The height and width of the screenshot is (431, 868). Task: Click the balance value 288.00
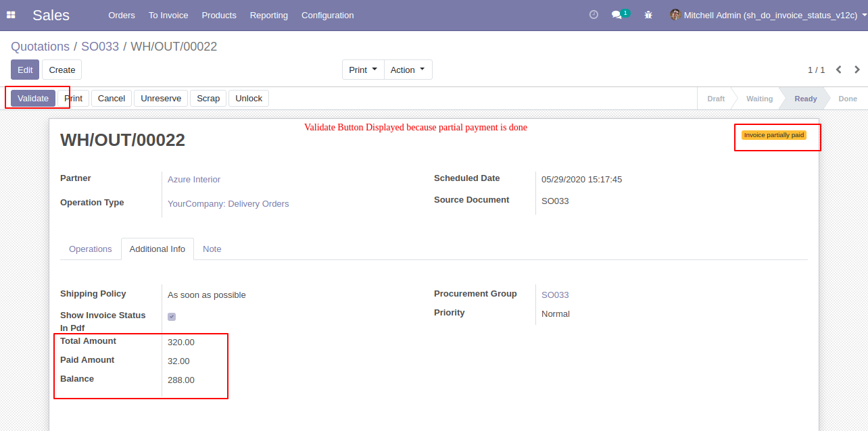point(181,380)
